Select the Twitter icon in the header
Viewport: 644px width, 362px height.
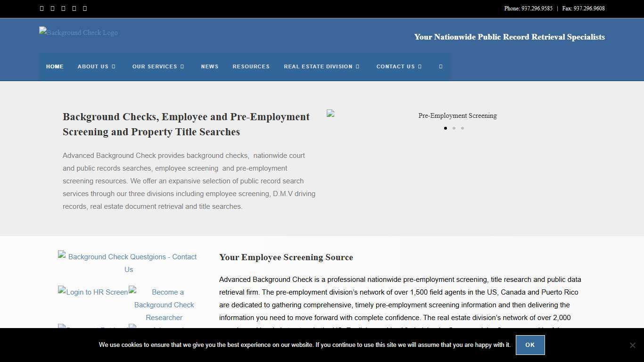[52, 8]
